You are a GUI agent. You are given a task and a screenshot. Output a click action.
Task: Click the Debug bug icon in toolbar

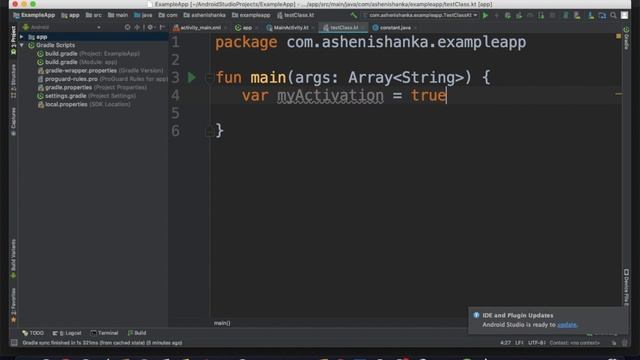(x=507, y=16)
